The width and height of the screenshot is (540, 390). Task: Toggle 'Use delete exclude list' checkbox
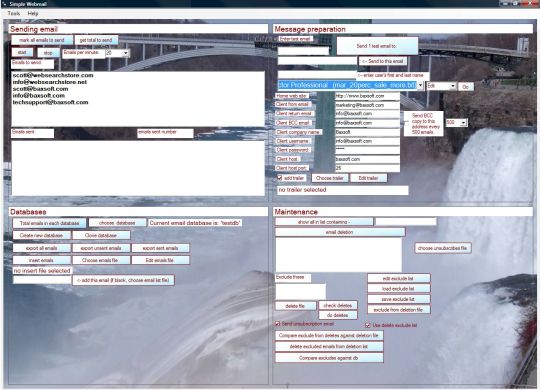pos(367,325)
